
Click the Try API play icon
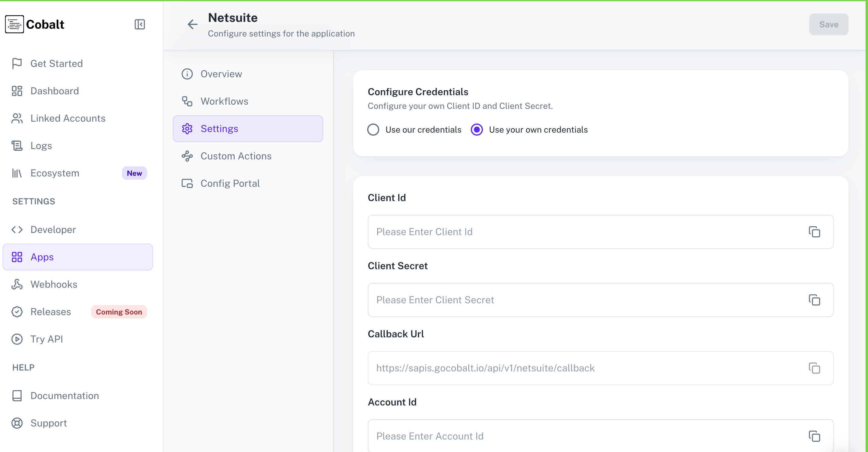[17, 339]
